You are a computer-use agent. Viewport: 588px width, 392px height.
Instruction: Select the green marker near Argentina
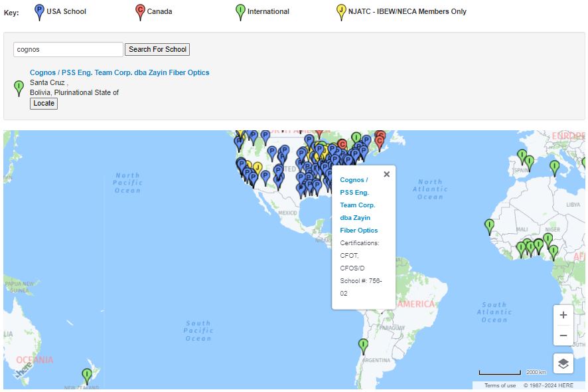coord(363,345)
